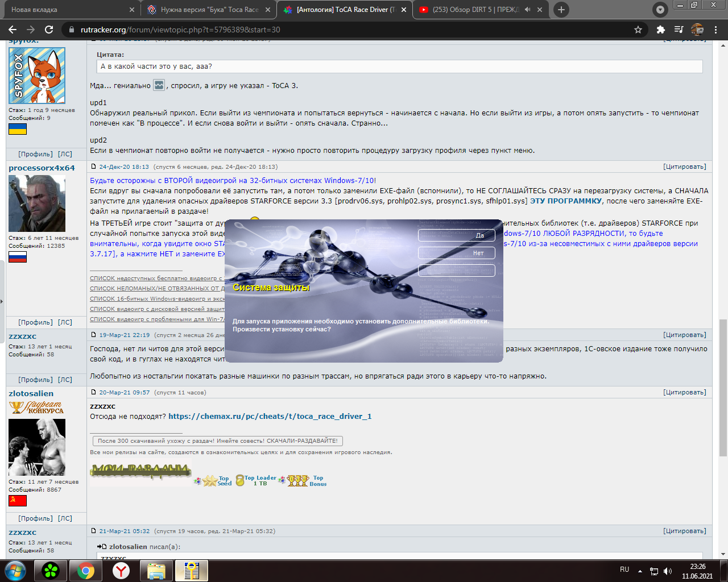This screenshot has height=582, width=728.
Task: Open the media controls icon in toolbar
Action: tap(679, 30)
